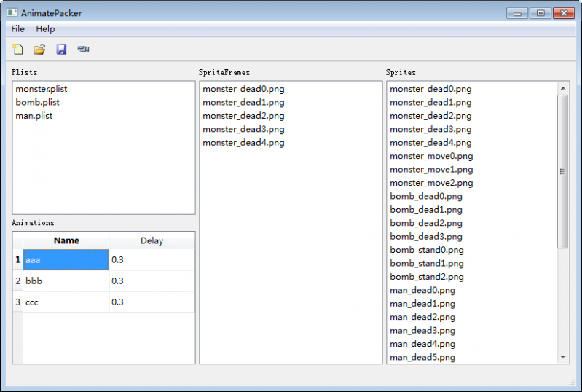582x392 pixels.
Task: Select monster_dead3.png in SpriteFrames list
Action: coord(243,129)
